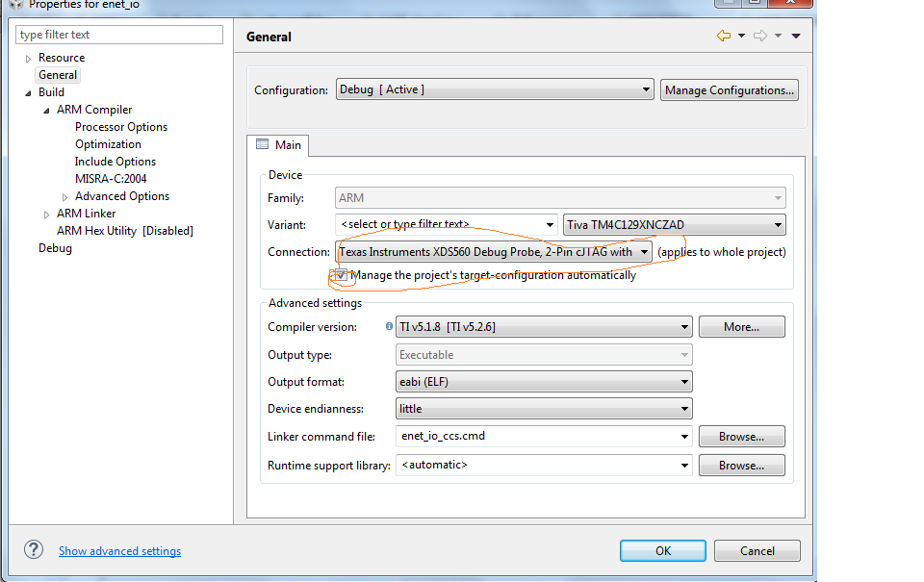Collapse the Build tree node
Screen dimensions: 924x582
click(x=28, y=93)
